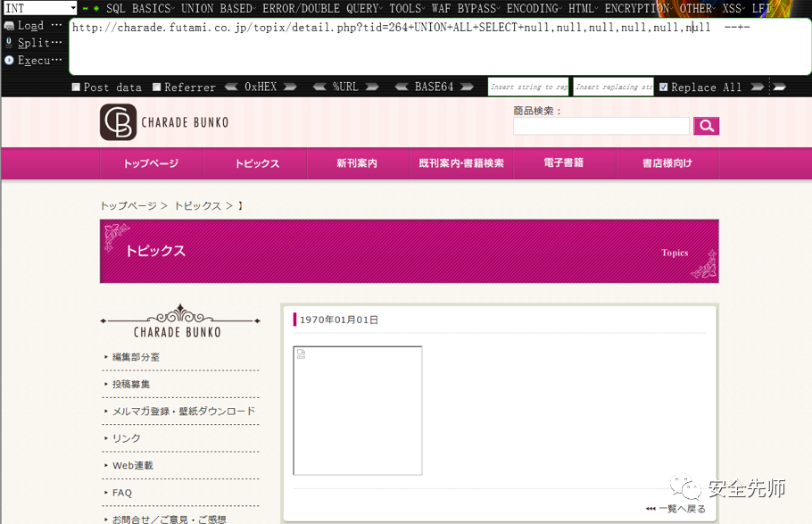Click the green plus button in HackBar
The height and width of the screenshot is (524, 812).
point(95,9)
